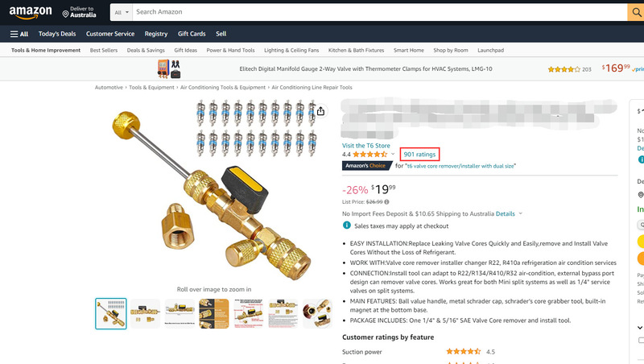Open the All search category dropdown
The height and width of the screenshot is (364, 644).
tap(122, 12)
